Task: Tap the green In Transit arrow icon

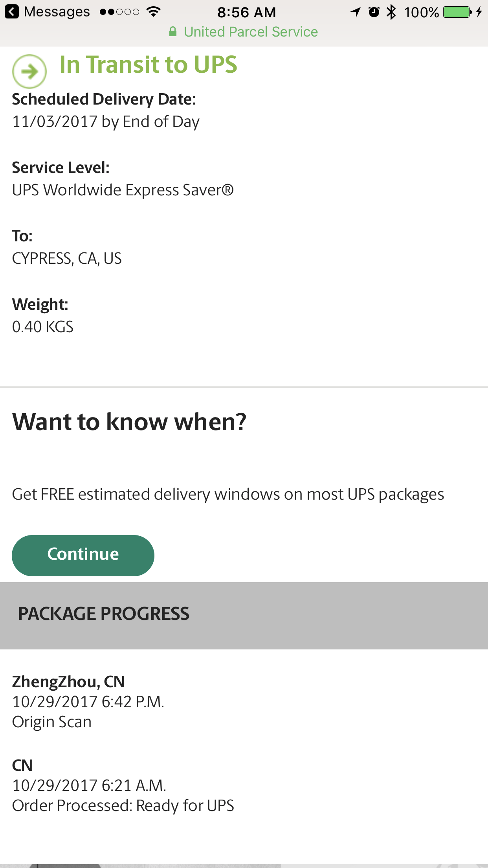Action: [29, 72]
